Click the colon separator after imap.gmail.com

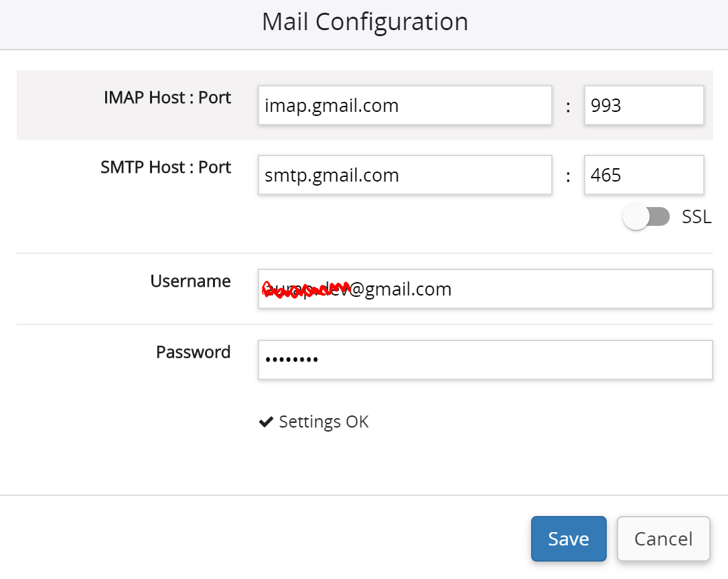click(x=568, y=107)
